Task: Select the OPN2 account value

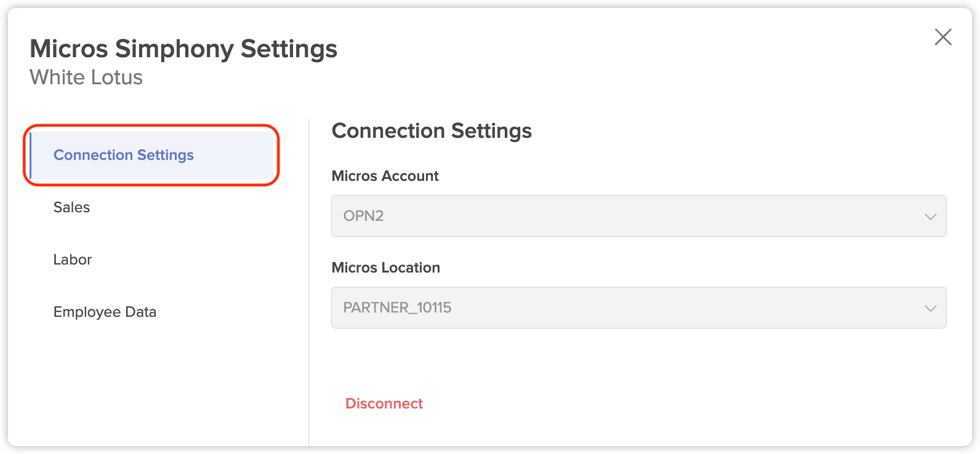Action: click(363, 216)
